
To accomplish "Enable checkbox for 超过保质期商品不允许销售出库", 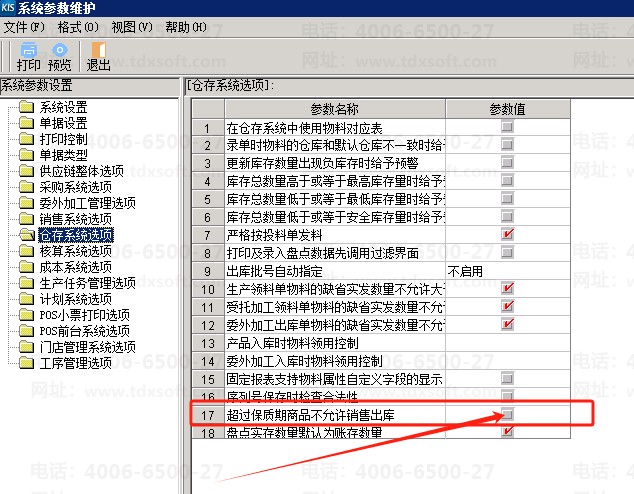I will tap(508, 414).
